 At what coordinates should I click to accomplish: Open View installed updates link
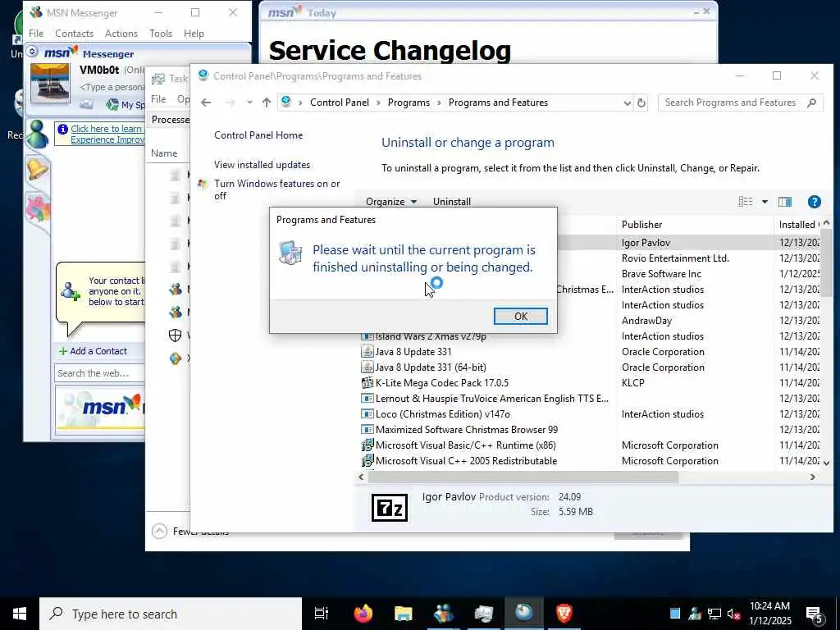262,164
